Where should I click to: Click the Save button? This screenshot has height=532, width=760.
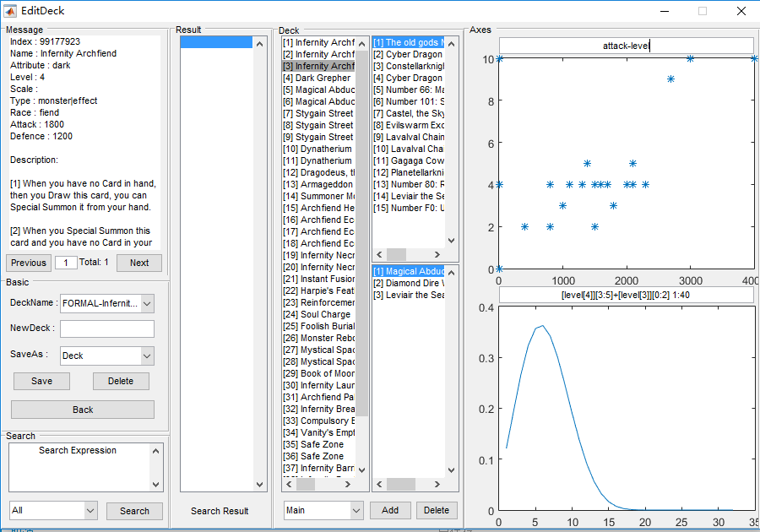tap(41, 381)
